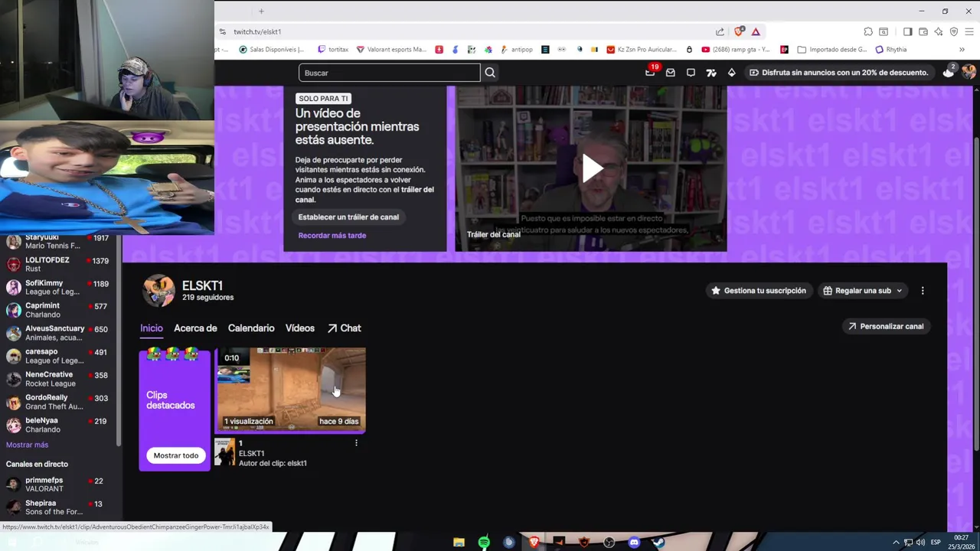Click inside the Buscar search field
Image resolution: width=980 pixels, height=551 pixels.
tap(390, 73)
